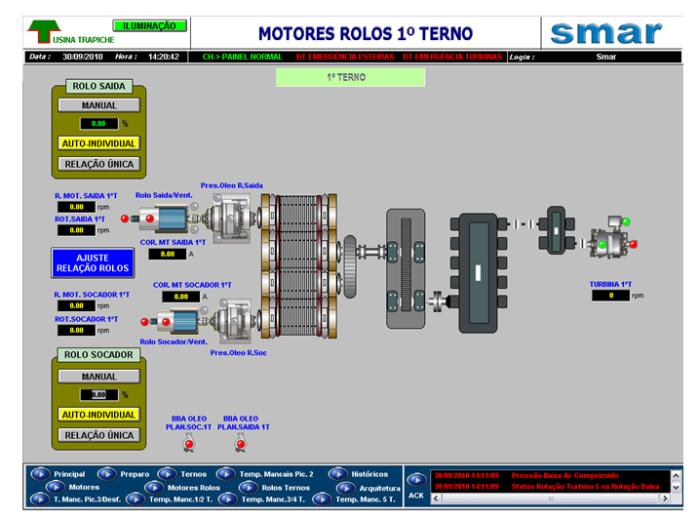699x521 pixels.
Task: Click the BT EMERGÊNCIA ESTEIRAS status text
Action: tap(345, 57)
